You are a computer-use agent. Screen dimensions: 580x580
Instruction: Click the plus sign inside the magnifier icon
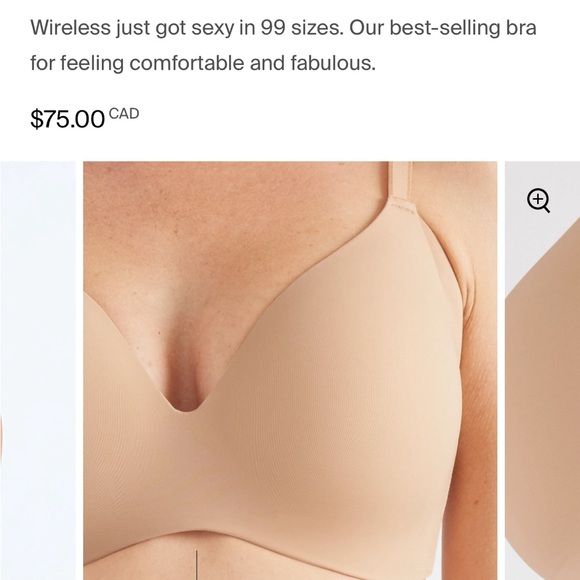click(537, 199)
